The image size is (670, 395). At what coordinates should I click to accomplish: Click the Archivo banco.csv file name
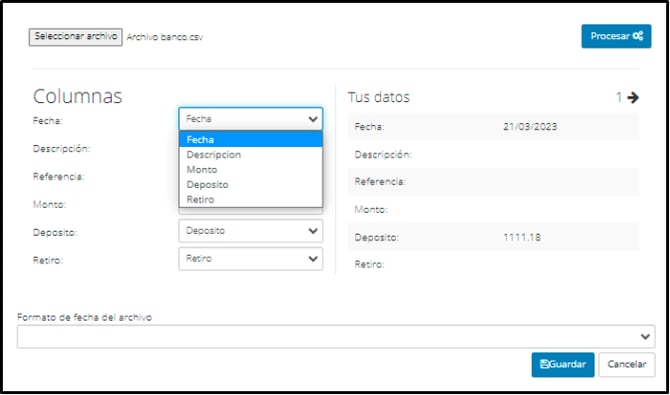click(x=165, y=37)
